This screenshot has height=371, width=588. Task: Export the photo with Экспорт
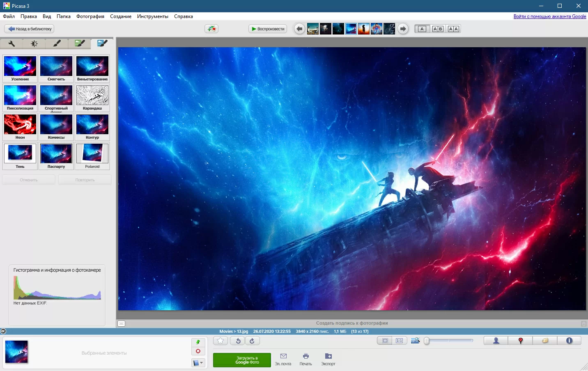[328, 359]
